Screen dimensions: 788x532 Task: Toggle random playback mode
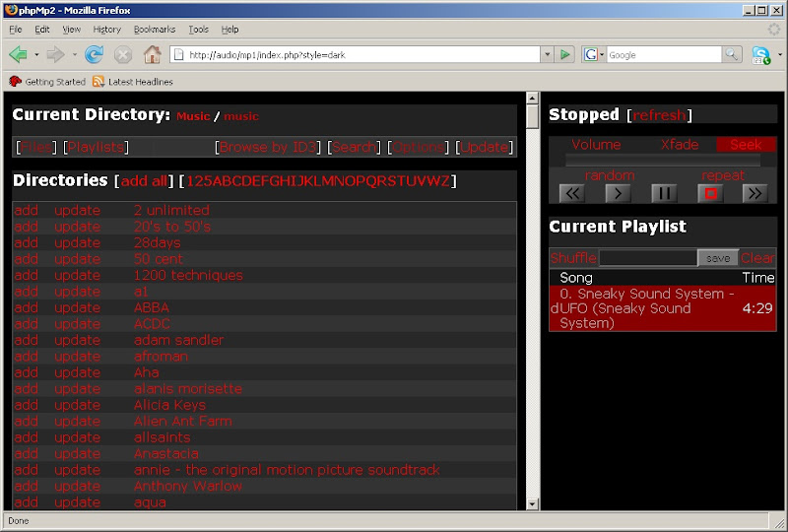[x=610, y=175]
